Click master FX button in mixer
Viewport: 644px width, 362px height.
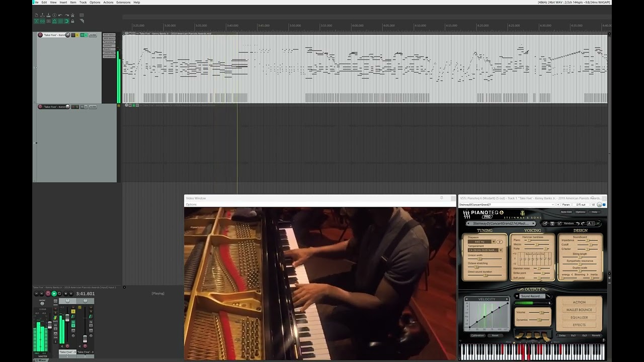(x=55, y=325)
